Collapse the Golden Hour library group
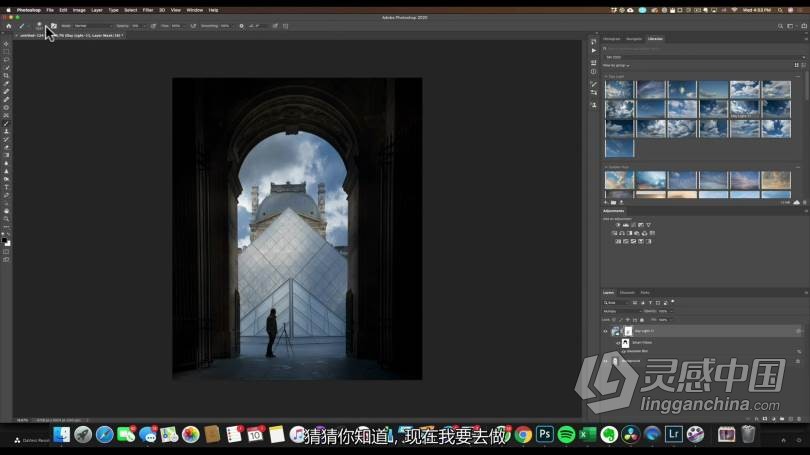The height and width of the screenshot is (455, 810). 606,167
